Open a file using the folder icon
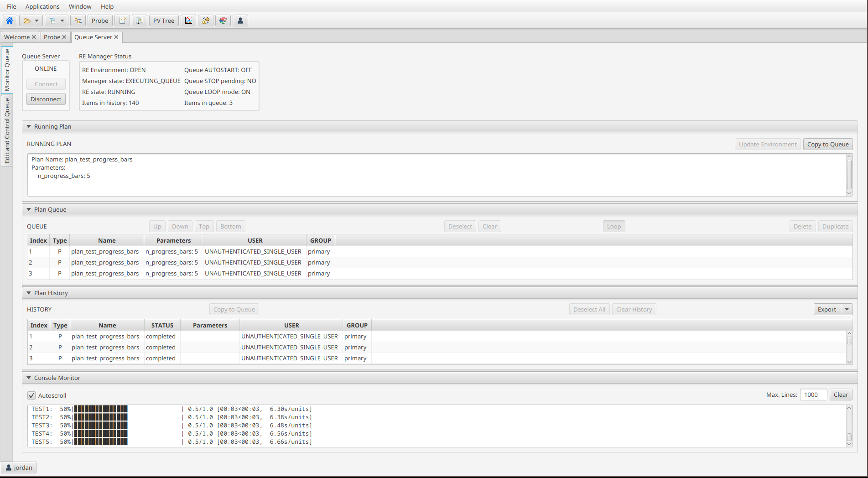The width and height of the screenshot is (868, 478). pos(27,20)
